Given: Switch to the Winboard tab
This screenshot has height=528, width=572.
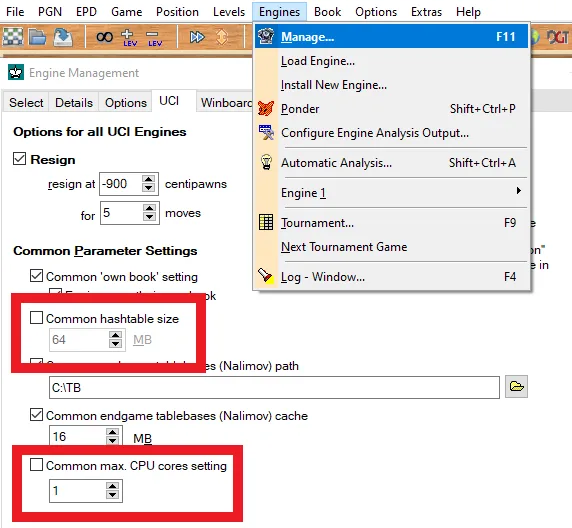Looking at the screenshot, I should pyautogui.click(x=226, y=103).
